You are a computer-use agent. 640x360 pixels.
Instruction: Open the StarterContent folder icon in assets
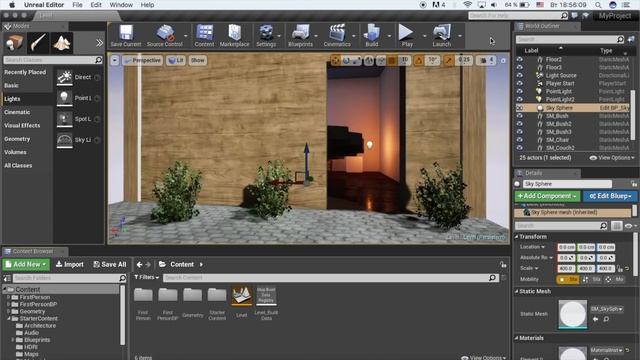pyautogui.click(x=217, y=296)
